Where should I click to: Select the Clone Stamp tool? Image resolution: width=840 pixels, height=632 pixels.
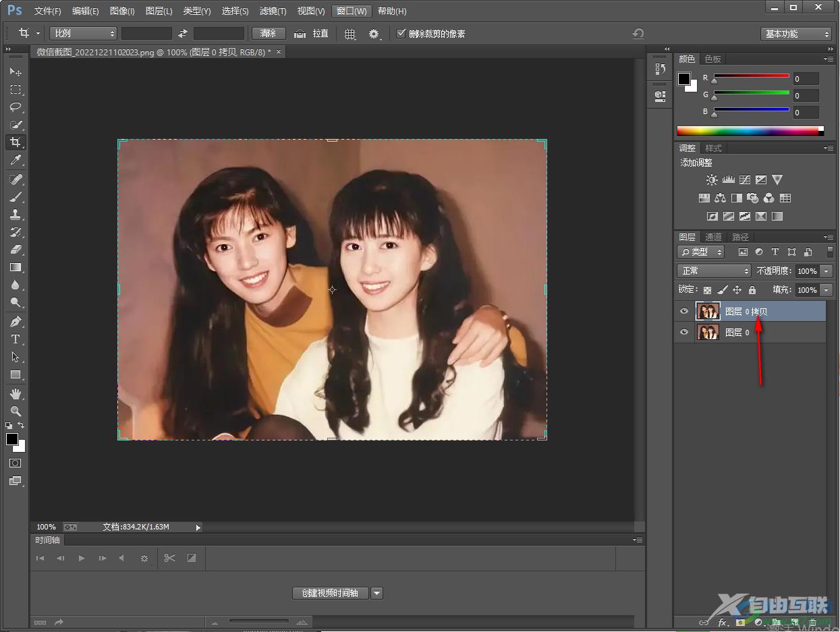pos(15,214)
